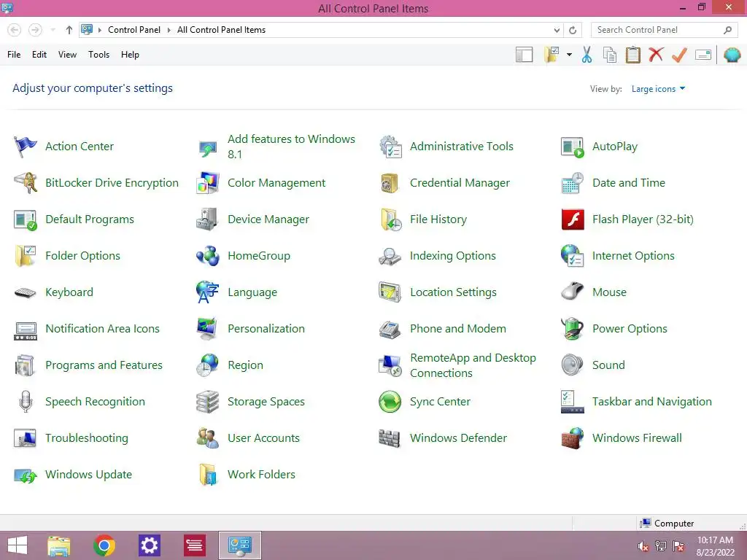Viewport: 747px width, 560px height.
Task: Click the orange checkmark toolbar icon
Action: 679,55
